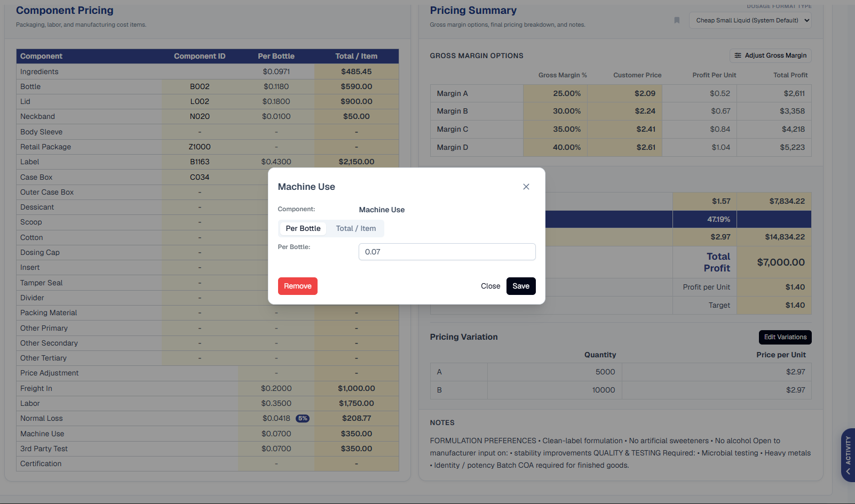Click the 5% badge on Normal Loss
This screenshot has height=504, width=855.
[x=303, y=419]
